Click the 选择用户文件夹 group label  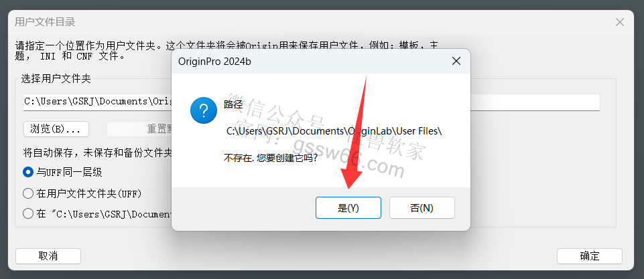56,79
